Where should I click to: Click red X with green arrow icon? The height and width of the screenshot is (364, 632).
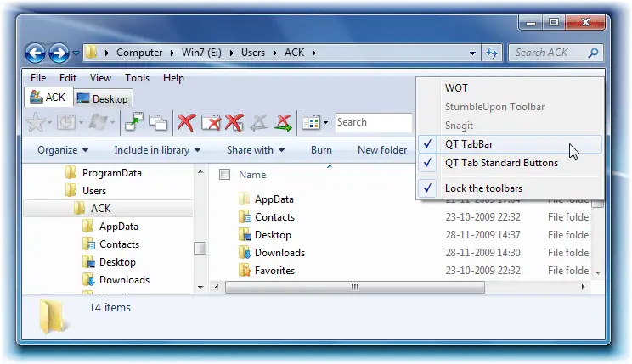pos(284,123)
